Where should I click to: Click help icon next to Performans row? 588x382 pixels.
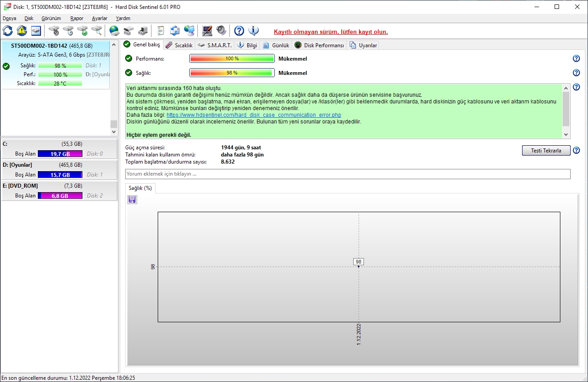point(576,58)
